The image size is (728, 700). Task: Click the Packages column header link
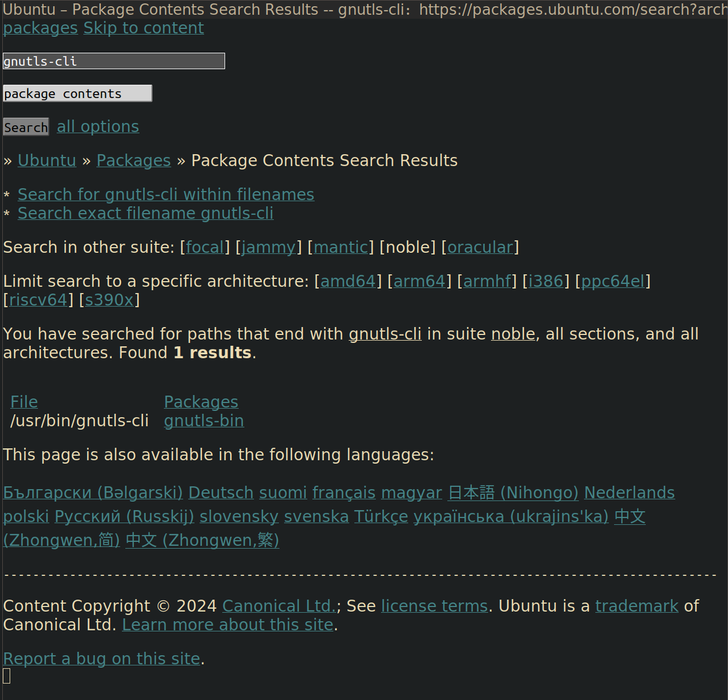[x=201, y=402]
